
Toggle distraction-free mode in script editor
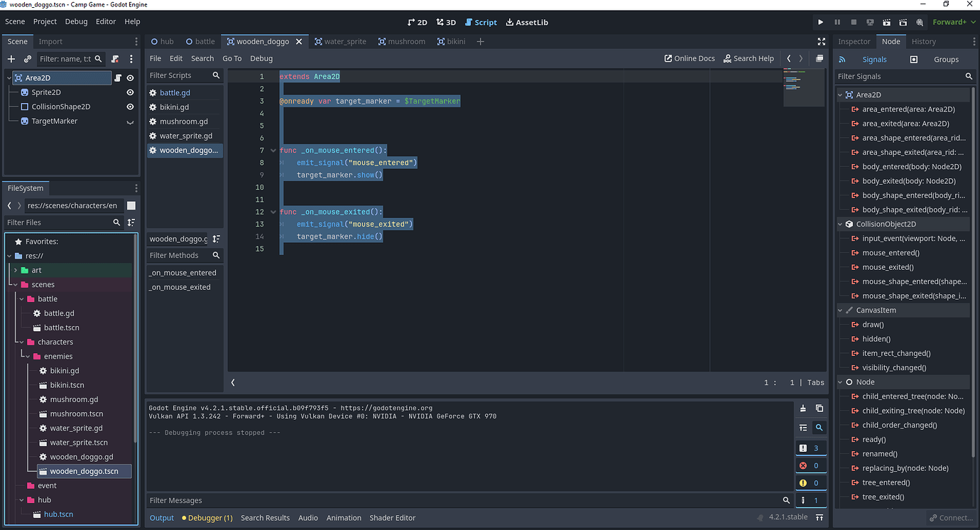point(822,41)
